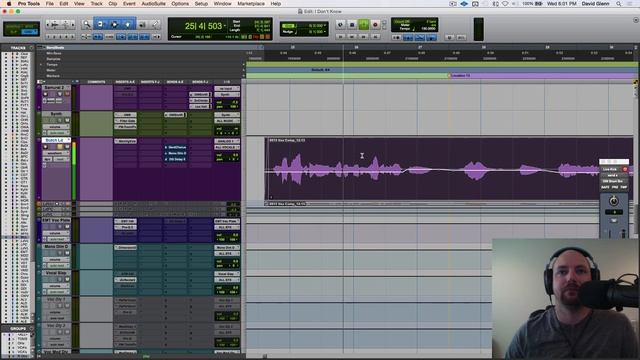Click the horizontal zoom in arrow in the toolbar
This screenshot has width=640, height=360.
point(73,25)
